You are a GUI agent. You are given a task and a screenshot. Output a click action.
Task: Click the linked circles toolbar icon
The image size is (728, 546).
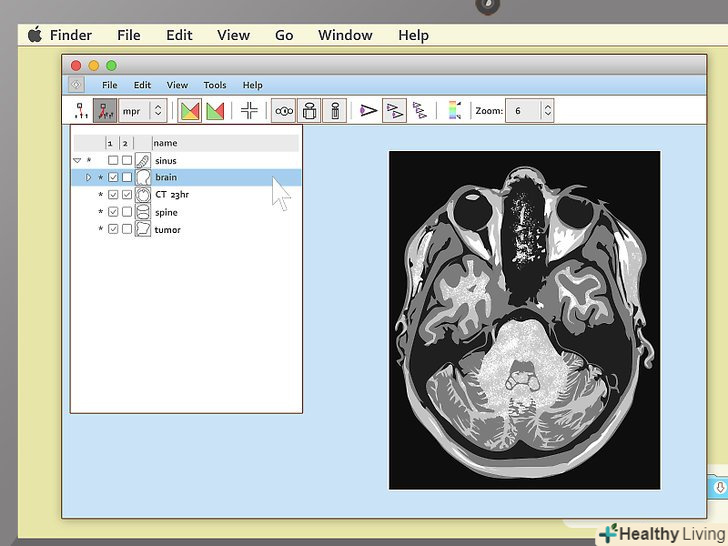click(284, 111)
